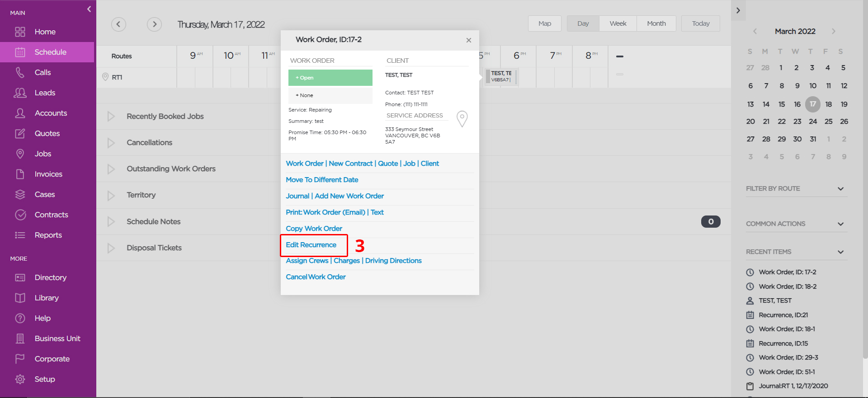
Task: Open the Cases layers icon
Action: [x=20, y=194]
